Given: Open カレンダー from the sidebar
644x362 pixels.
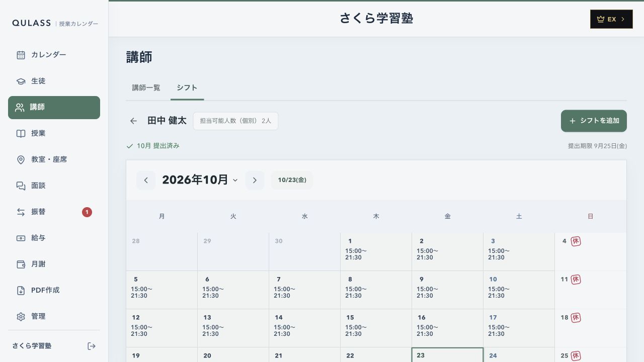Looking at the screenshot, I should [54, 55].
